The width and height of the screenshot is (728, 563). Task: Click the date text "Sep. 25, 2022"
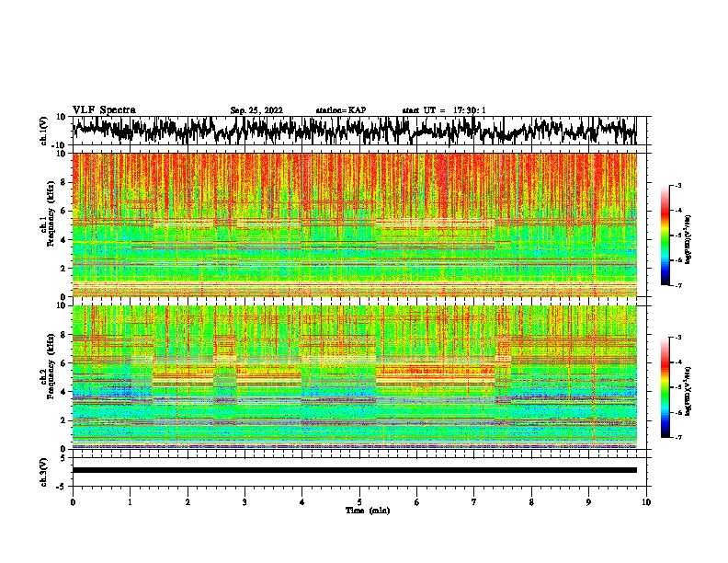click(256, 110)
